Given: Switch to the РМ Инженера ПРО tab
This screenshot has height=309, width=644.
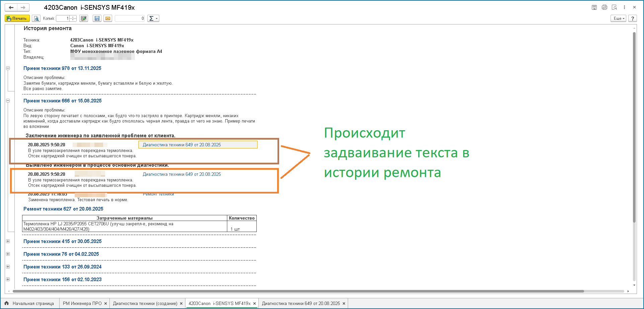Looking at the screenshot, I should pos(82,303).
